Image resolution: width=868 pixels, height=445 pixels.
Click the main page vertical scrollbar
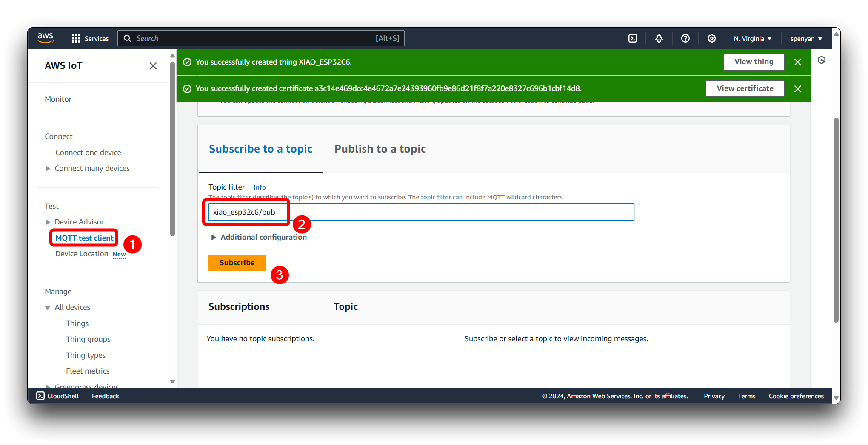836,220
